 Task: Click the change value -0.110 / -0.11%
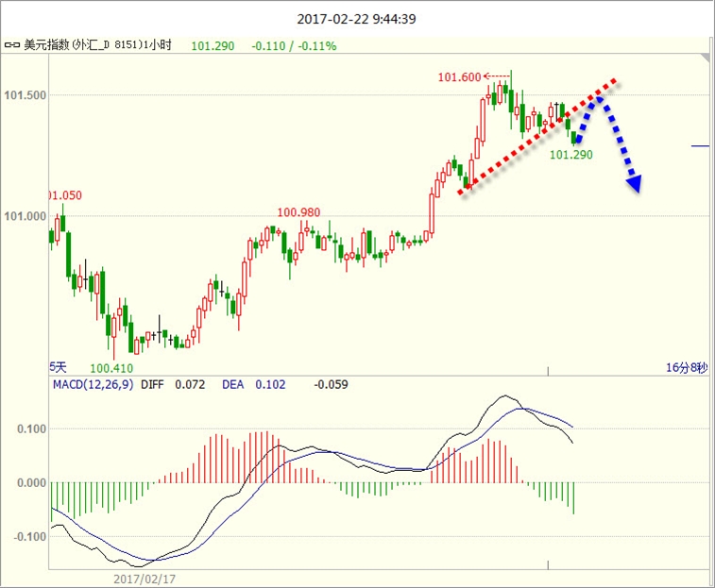294,46
